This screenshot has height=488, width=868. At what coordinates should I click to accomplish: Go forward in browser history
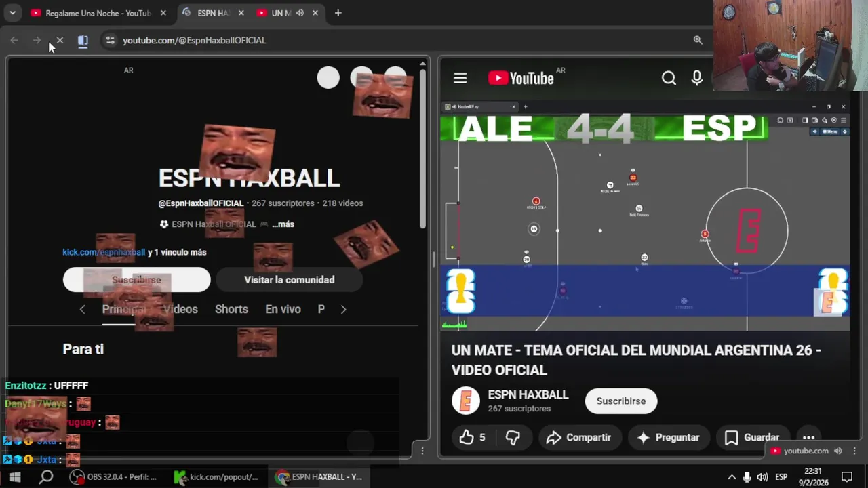pyautogui.click(x=37, y=41)
